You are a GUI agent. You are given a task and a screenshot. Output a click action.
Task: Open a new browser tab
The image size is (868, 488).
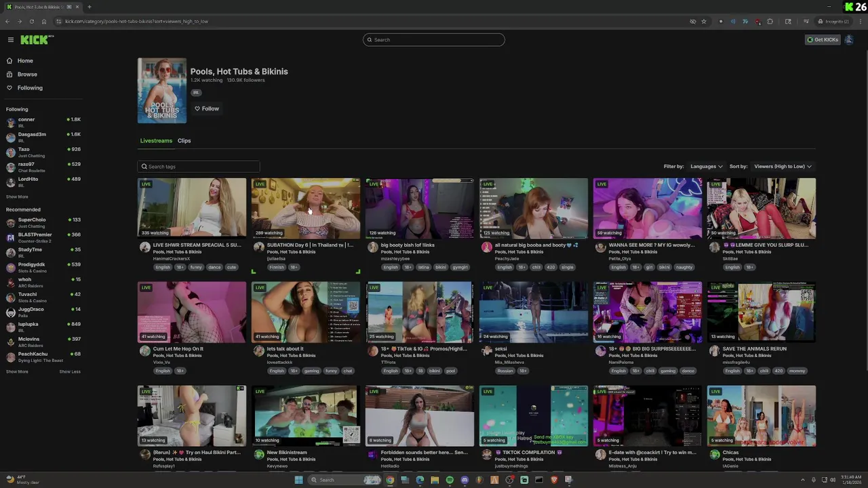(x=89, y=7)
